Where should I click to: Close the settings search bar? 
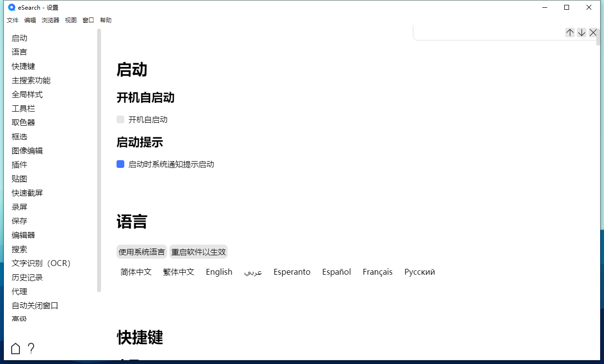coord(593,32)
